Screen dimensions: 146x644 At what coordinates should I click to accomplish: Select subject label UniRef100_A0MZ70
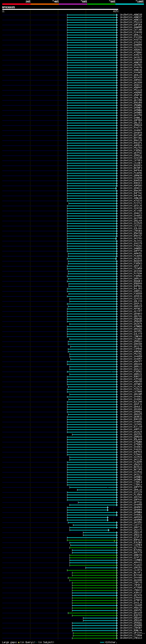point(131,55)
